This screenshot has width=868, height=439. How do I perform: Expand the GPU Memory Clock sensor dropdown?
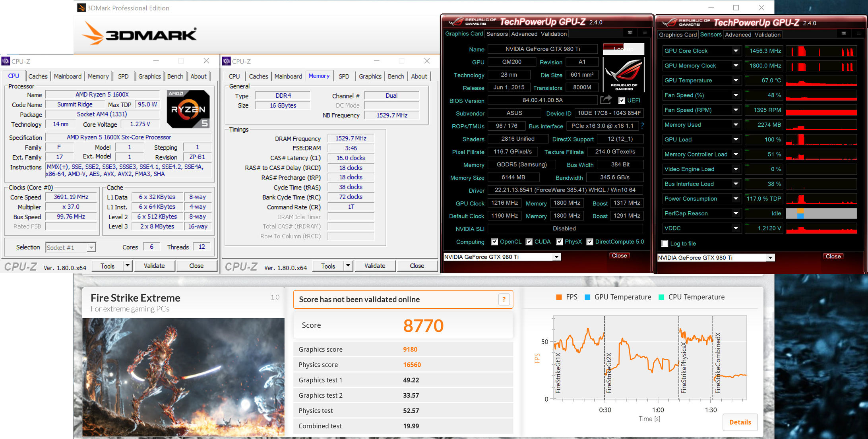pos(736,66)
